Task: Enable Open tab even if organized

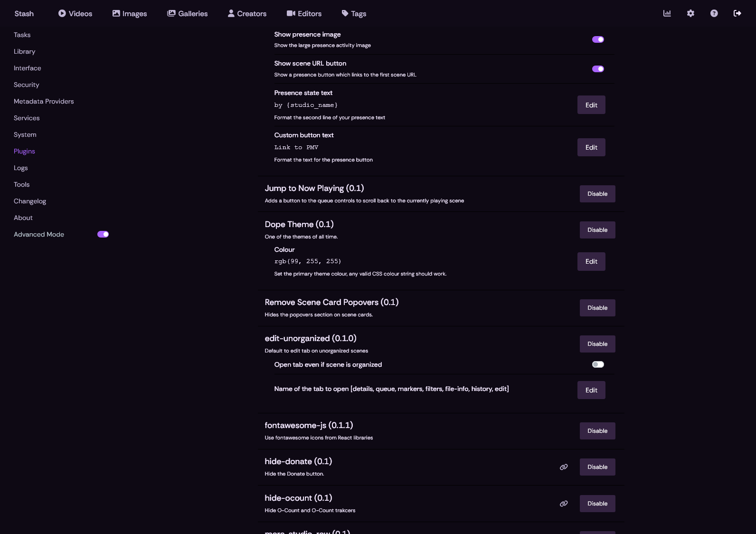Action: click(598, 364)
